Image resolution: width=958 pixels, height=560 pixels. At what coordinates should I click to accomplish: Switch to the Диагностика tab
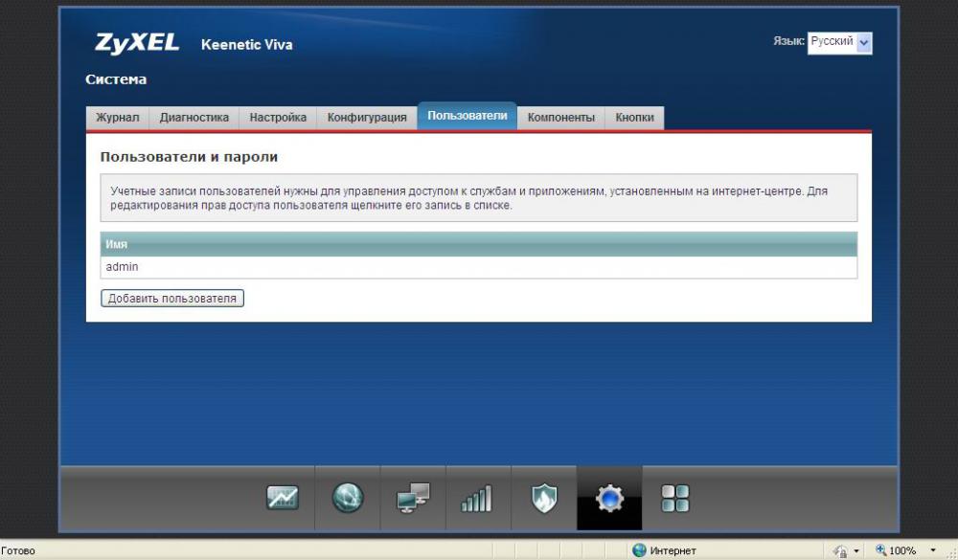pos(194,117)
